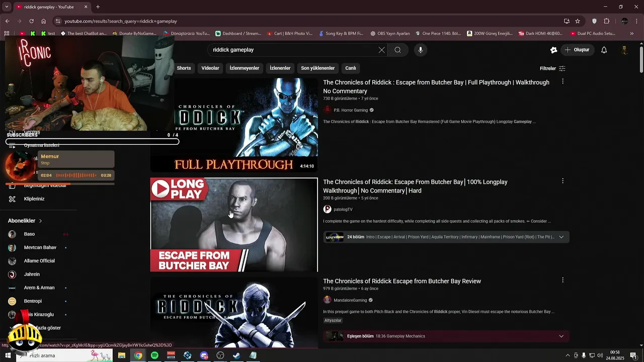Reload the page in Chrome

point(31,21)
